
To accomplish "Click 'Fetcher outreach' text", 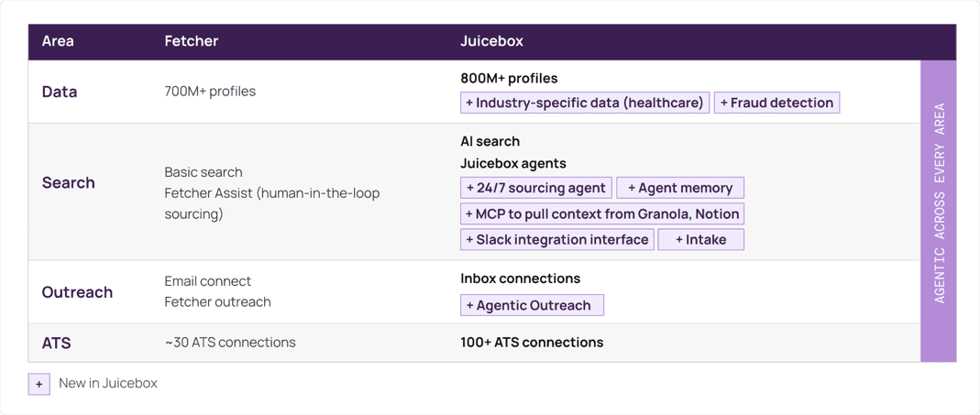I will click(x=217, y=302).
